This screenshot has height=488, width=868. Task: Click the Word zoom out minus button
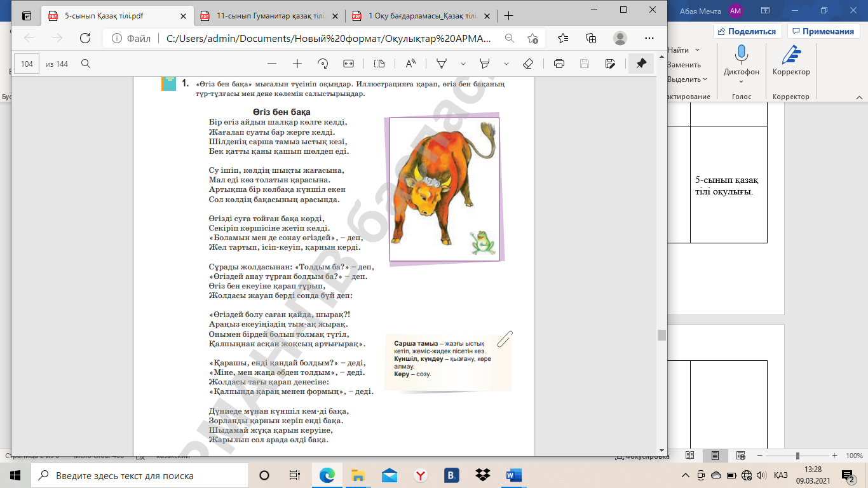pyautogui.click(x=759, y=456)
